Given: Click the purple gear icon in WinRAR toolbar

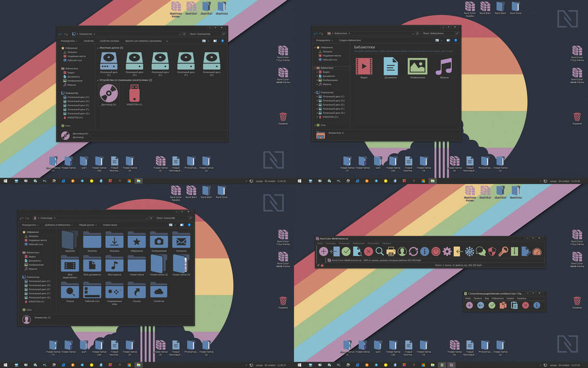Looking at the screenshot, I should click(x=447, y=251).
